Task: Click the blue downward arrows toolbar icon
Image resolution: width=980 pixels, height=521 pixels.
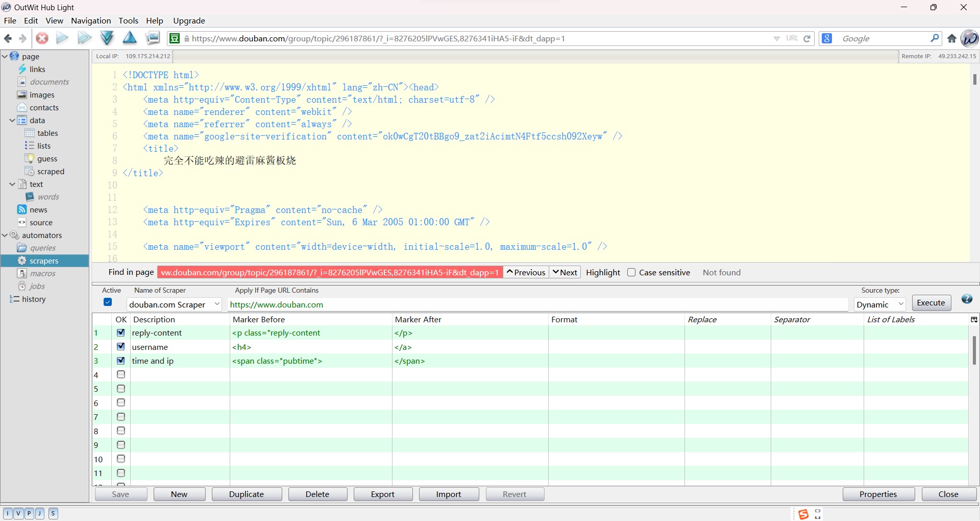Action: coord(107,38)
